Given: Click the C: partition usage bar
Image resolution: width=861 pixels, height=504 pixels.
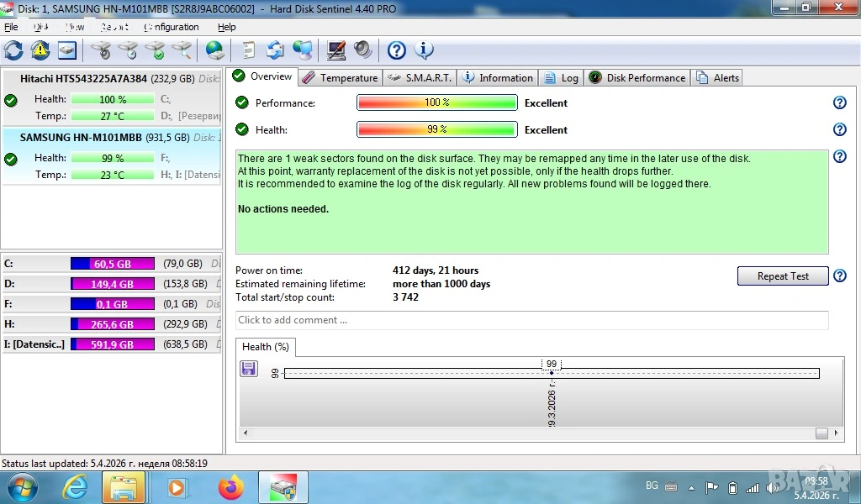Looking at the screenshot, I should pos(113,264).
